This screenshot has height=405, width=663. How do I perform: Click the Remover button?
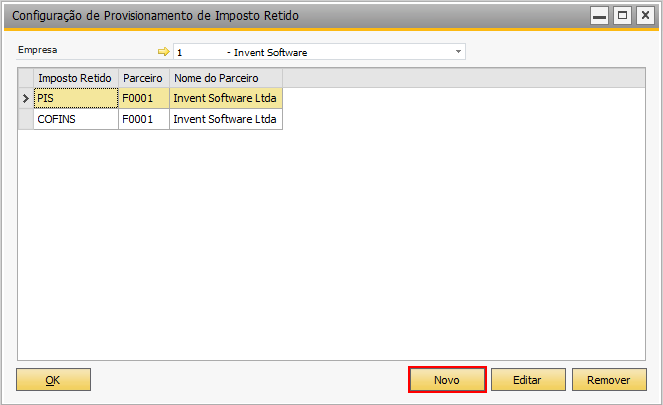[609, 380]
